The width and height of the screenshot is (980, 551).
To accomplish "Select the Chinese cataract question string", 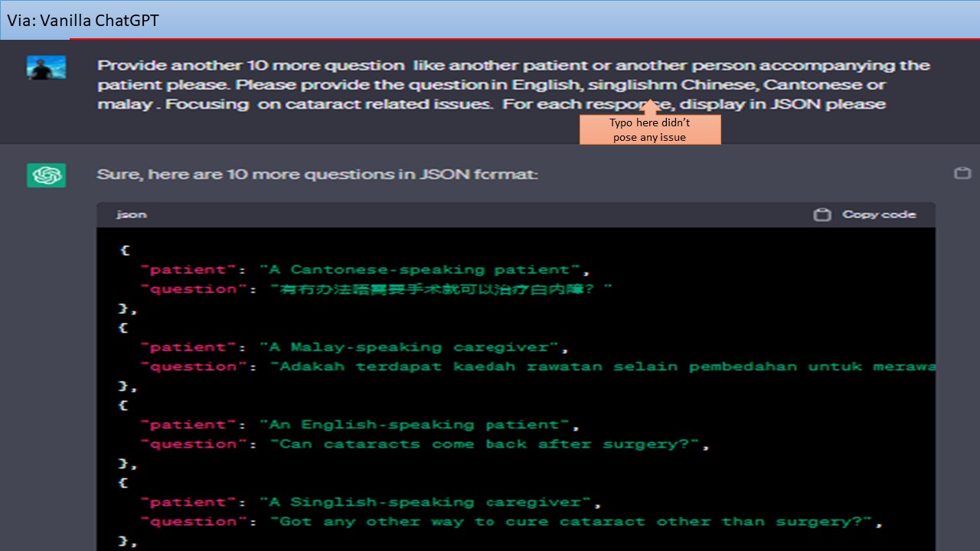I will (x=441, y=289).
